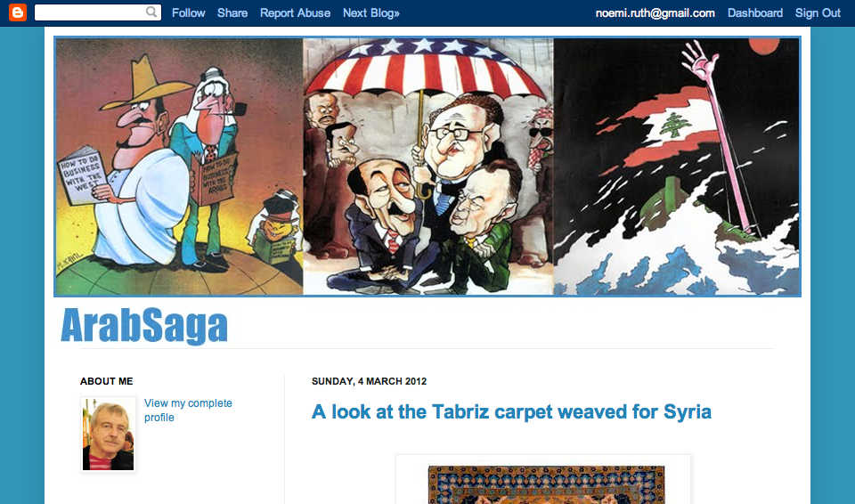Click the Sunday, 4 March 2012 date header
This screenshot has width=855, height=504.
[x=369, y=381]
